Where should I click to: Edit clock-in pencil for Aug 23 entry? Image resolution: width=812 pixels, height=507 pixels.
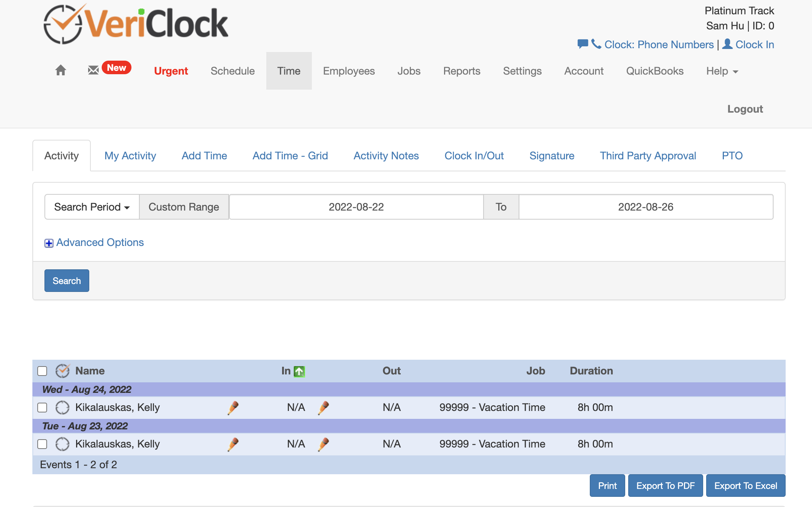[233, 444]
